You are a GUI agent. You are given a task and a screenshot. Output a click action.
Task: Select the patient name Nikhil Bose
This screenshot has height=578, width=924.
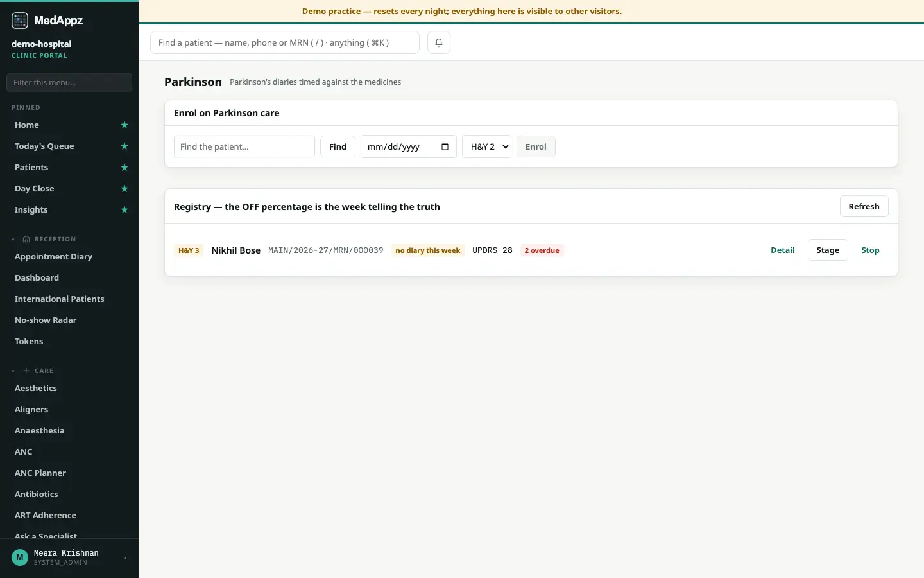(236, 250)
